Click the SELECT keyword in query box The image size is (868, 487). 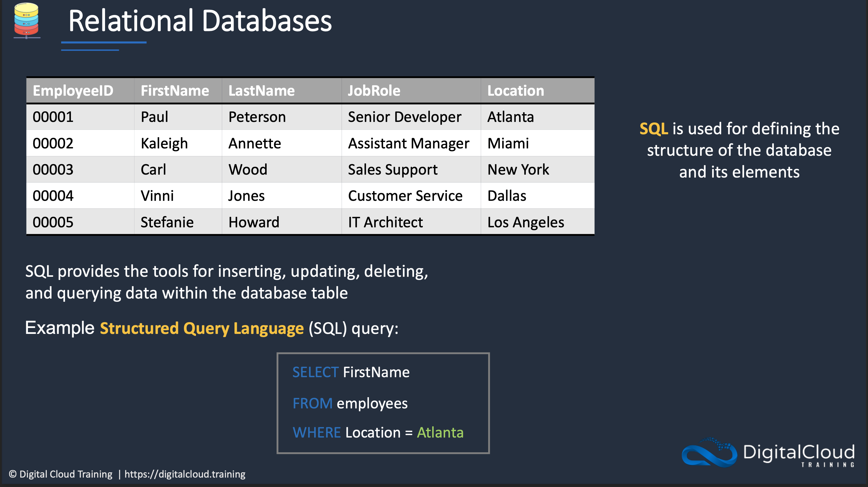[x=315, y=372]
